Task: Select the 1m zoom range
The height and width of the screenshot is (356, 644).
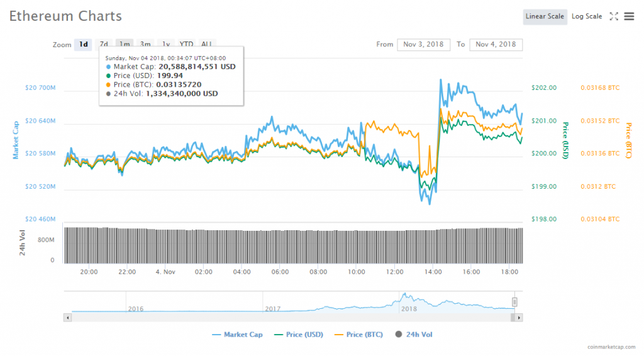Action: [x=125, y=44]
